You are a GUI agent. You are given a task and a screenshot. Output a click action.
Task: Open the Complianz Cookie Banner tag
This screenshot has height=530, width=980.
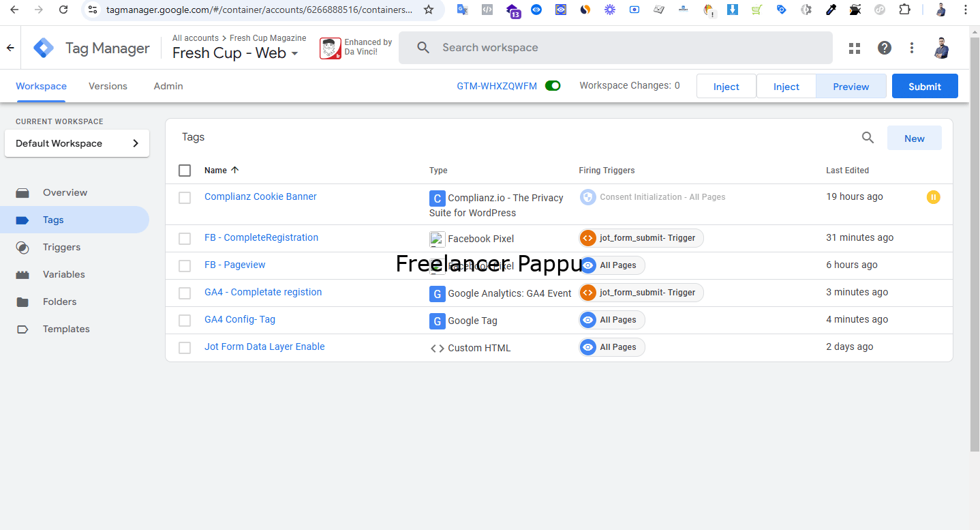point(260,196)
